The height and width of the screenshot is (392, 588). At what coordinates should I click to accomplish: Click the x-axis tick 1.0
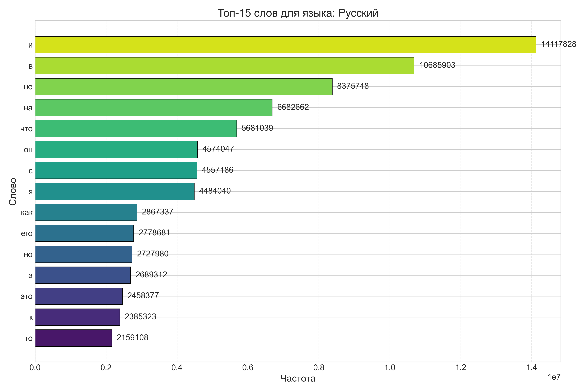coord(390,368)
